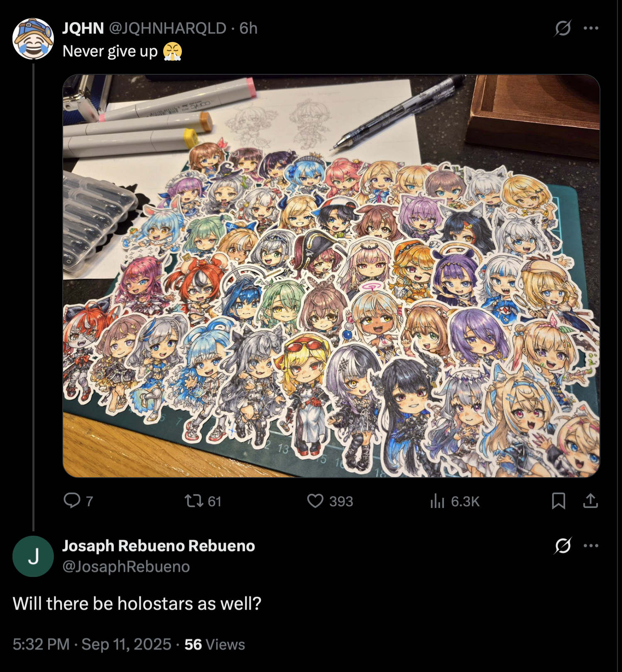Open more options menu on Josaph's reply
This screenshot has height=672, width=622.
tap(590, 545)
